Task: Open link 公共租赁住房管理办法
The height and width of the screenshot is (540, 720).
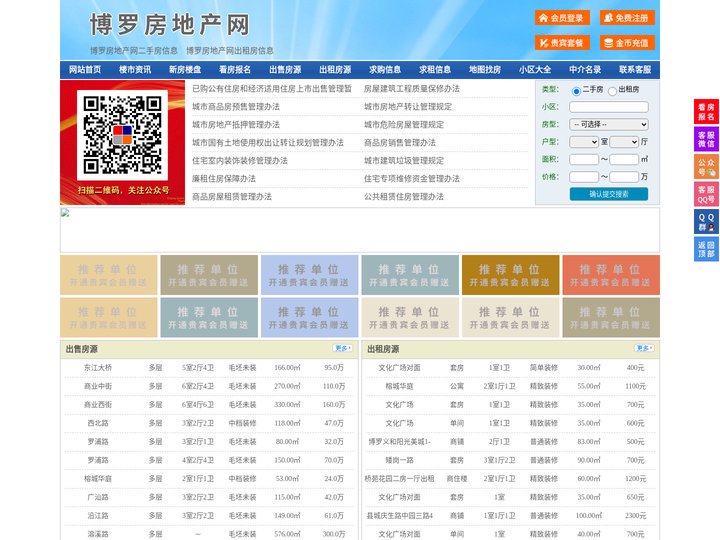Action: (x=404, y=197)
